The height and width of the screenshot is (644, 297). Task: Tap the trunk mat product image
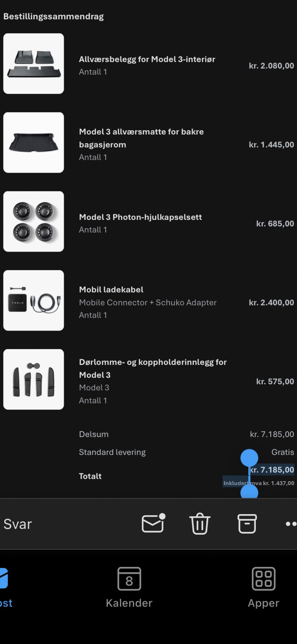33,142
